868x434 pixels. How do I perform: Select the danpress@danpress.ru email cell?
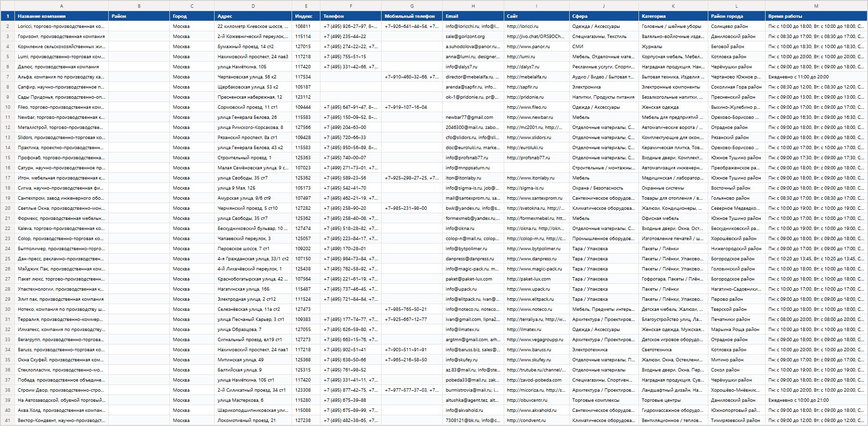coord(473,259)
